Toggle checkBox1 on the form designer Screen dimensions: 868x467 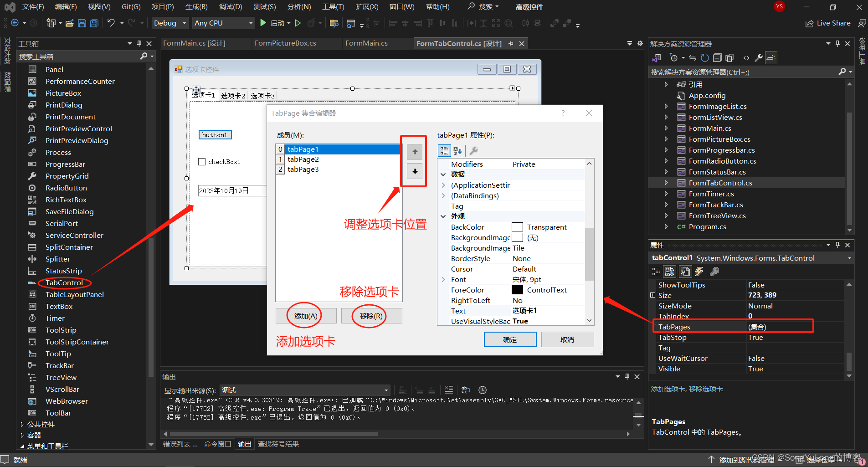[x=202, y=162]
